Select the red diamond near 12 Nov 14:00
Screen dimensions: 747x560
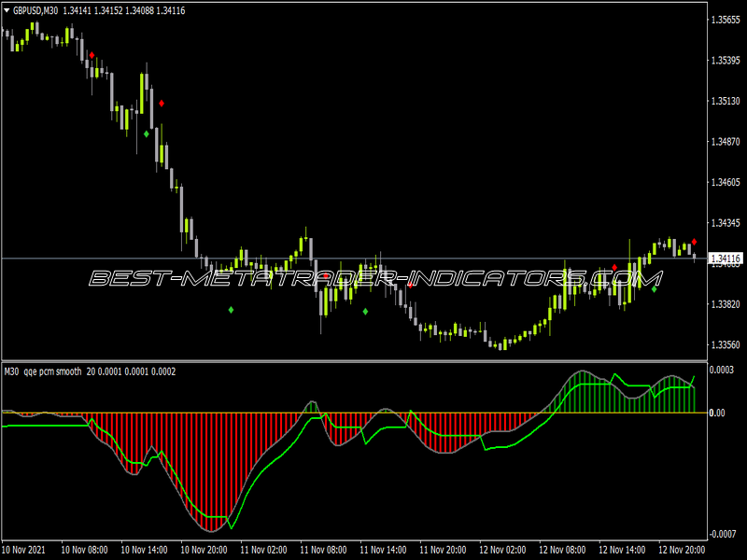pos(614,268)
